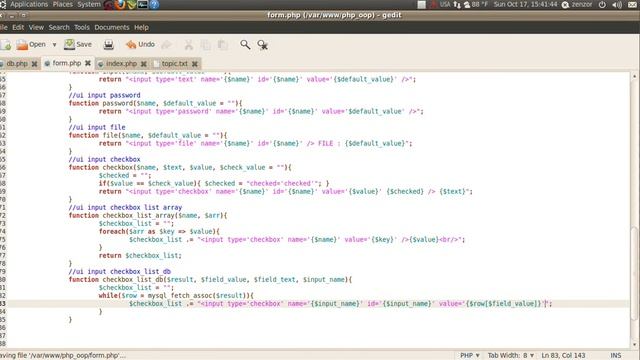Image resolution: width=640 pixels, height=360 pixels.
Task: Close the index.php tab
Action: 144,64
